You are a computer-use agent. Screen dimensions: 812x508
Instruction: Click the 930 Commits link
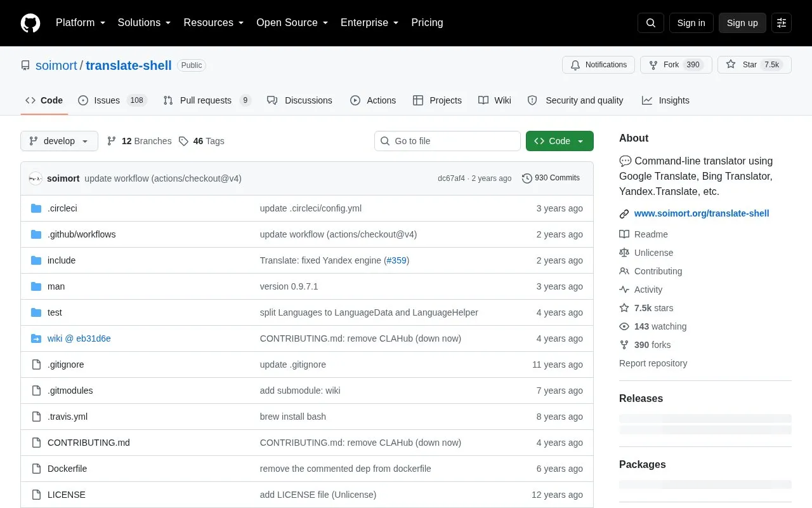click(551, 178)
